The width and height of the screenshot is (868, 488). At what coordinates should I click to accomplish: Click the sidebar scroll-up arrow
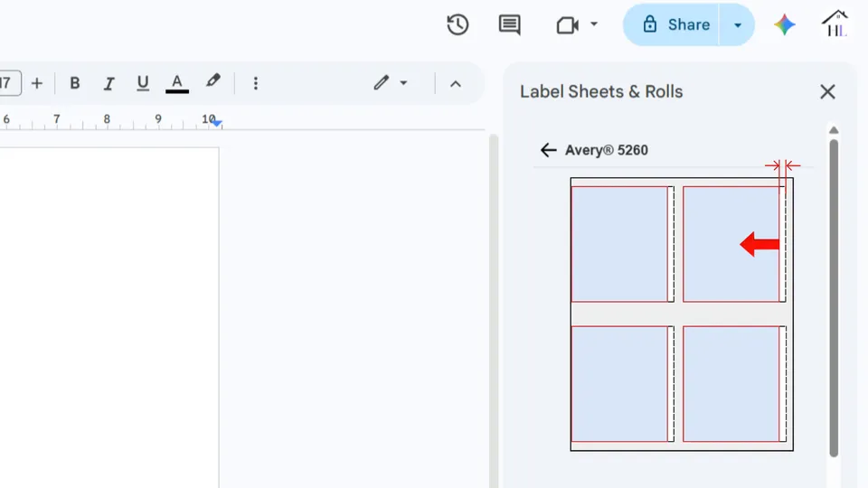pos(834,130)
